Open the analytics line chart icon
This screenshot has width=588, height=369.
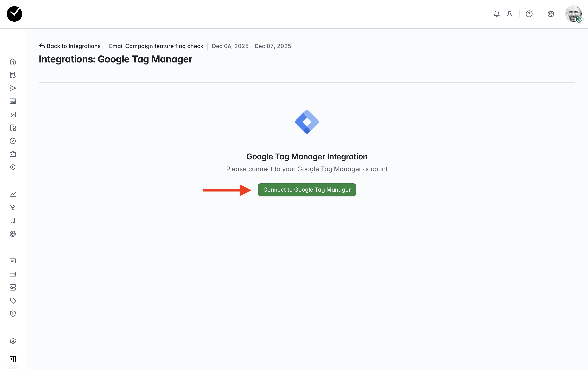pos(13,194)
